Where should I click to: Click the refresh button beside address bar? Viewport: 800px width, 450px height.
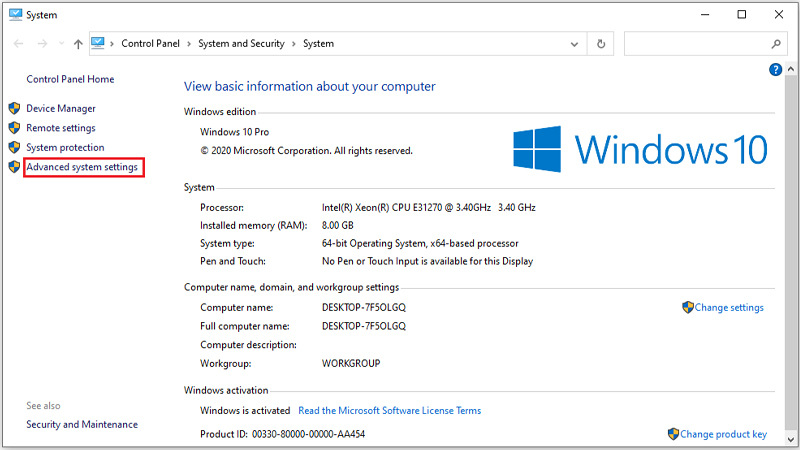tap(601, 44)
